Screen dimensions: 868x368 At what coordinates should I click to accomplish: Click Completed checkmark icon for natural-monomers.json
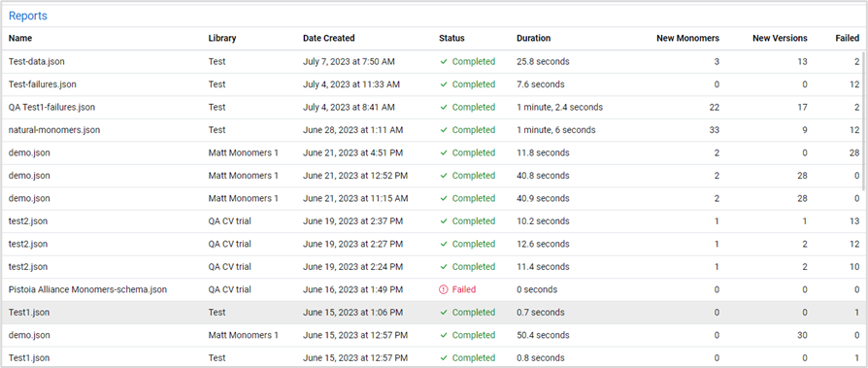click(444, 130)
